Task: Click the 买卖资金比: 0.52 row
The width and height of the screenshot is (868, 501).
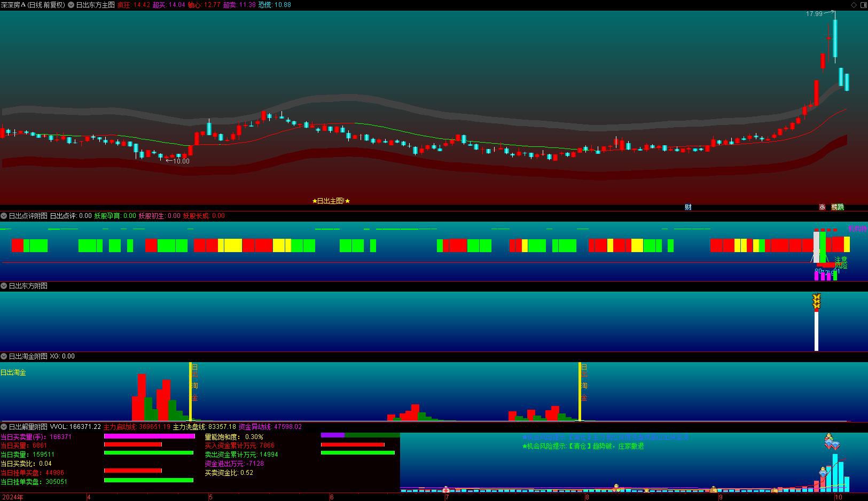Action: pos(229,473)
